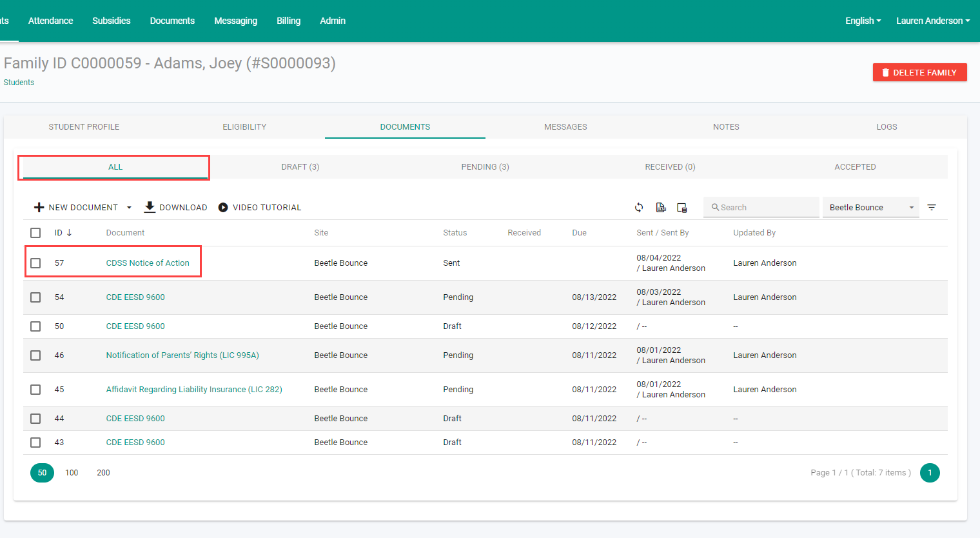
Task: Open CDE EESD 9600 document ID 44
Action: point(135,419)
